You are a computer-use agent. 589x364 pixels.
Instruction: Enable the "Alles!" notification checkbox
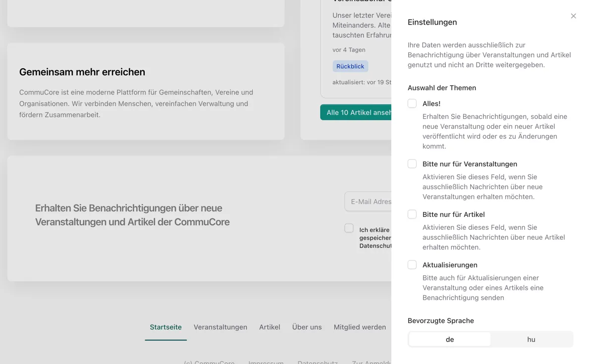click(412, 103)
